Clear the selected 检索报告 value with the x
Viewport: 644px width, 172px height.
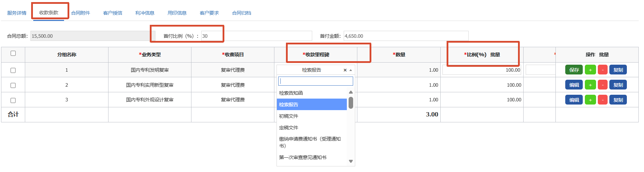click(x=345, y=70)
